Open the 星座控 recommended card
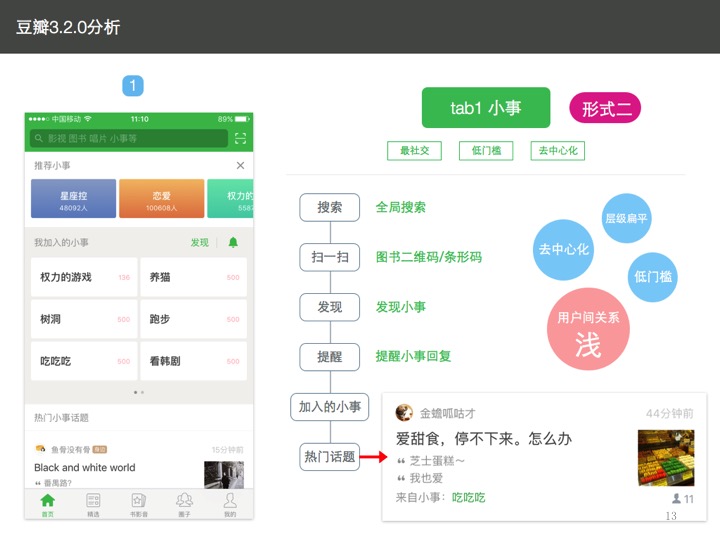Viewport: 720px width, 540px height. click(73, 198)
